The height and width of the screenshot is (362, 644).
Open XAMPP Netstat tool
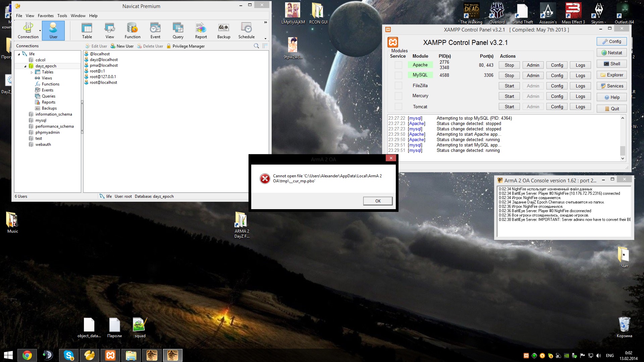[x=611, y=53]
